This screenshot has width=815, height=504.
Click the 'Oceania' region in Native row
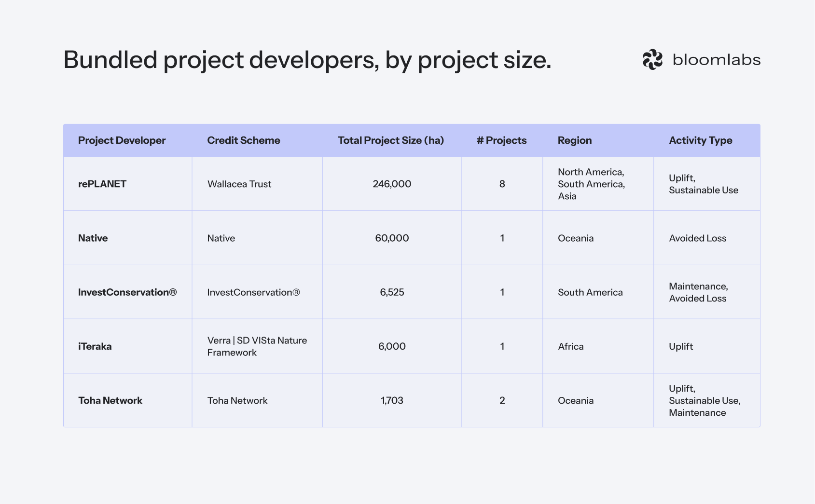(576, 238)
